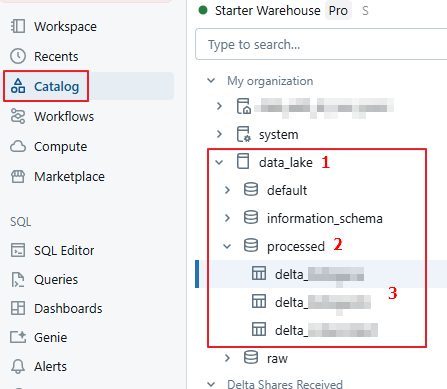This screenshot has width=447, height=389.
Task: Click the Type to search field
Action: (x=321, y=44)
